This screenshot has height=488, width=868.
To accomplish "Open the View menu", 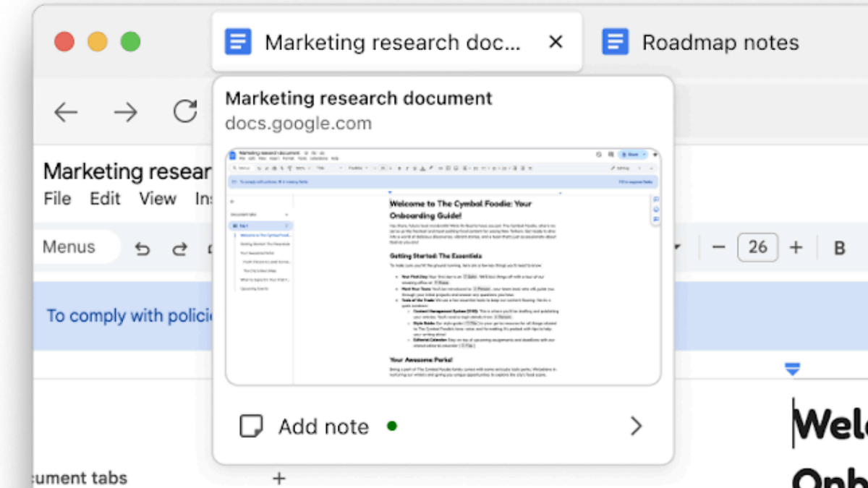I will pyautogui.click(x=158, y=199).
